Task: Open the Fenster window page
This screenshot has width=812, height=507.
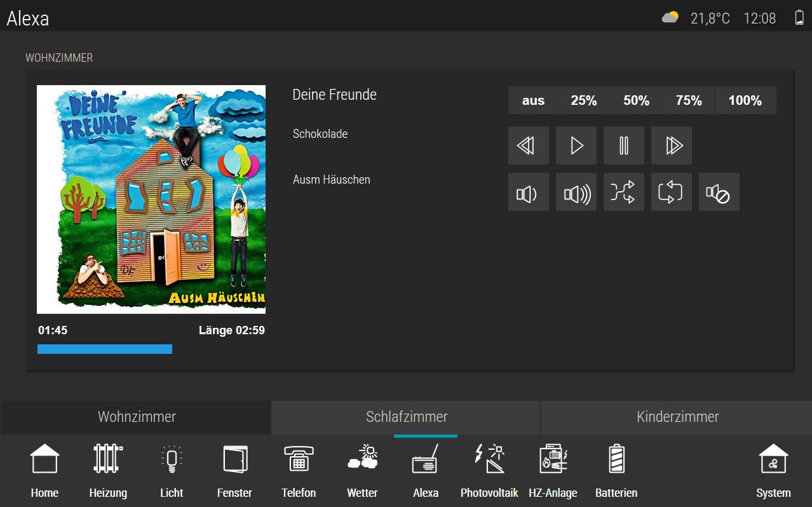Action: click(234, 471)
